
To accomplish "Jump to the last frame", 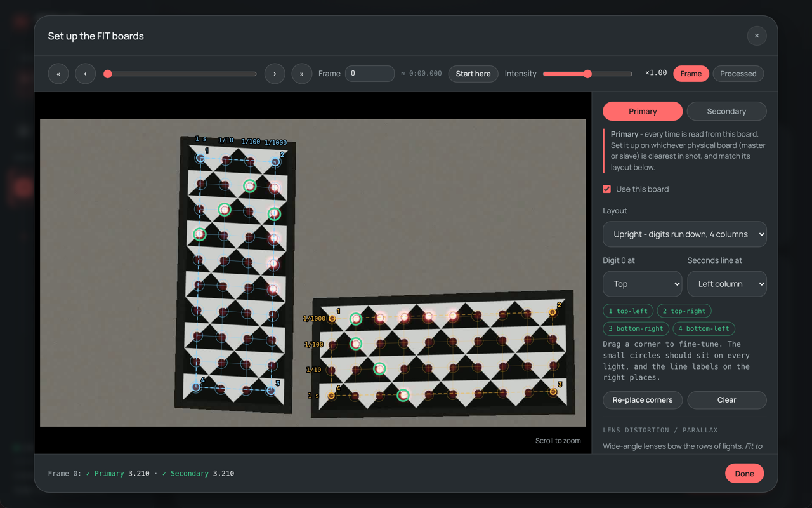I will point(301,74).
